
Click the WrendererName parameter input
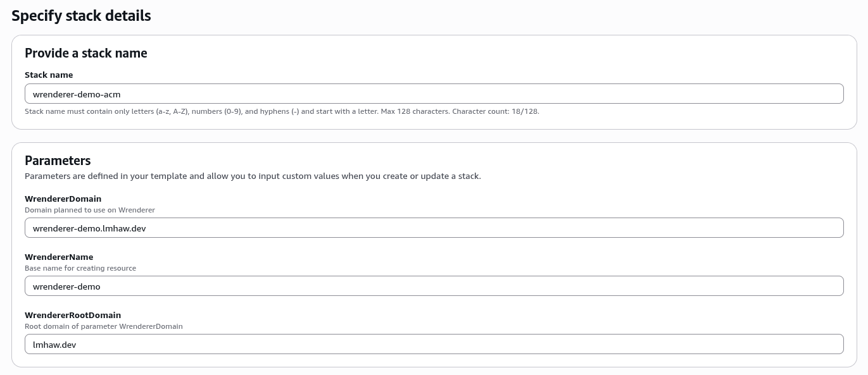click(x=434, y=286)
